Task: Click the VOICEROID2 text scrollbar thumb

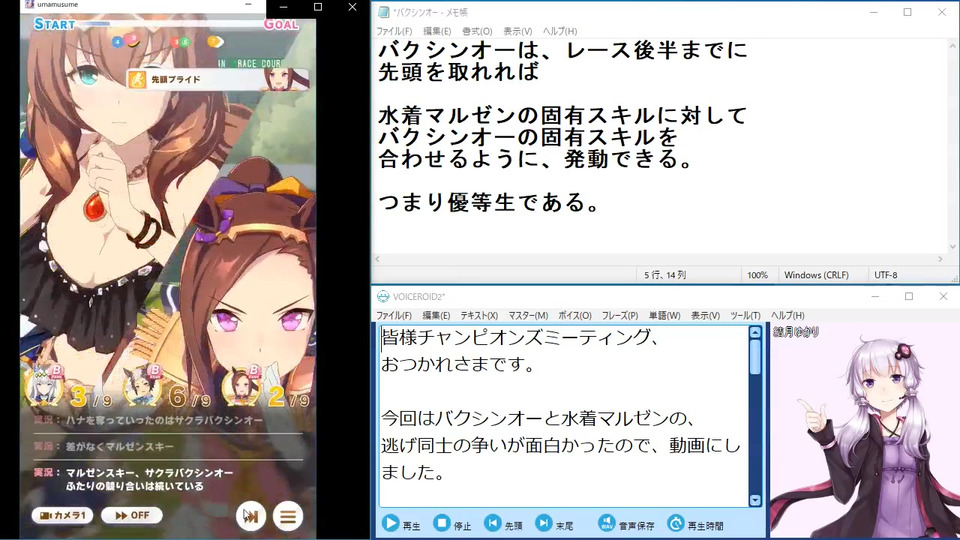Action: [755, 357]
